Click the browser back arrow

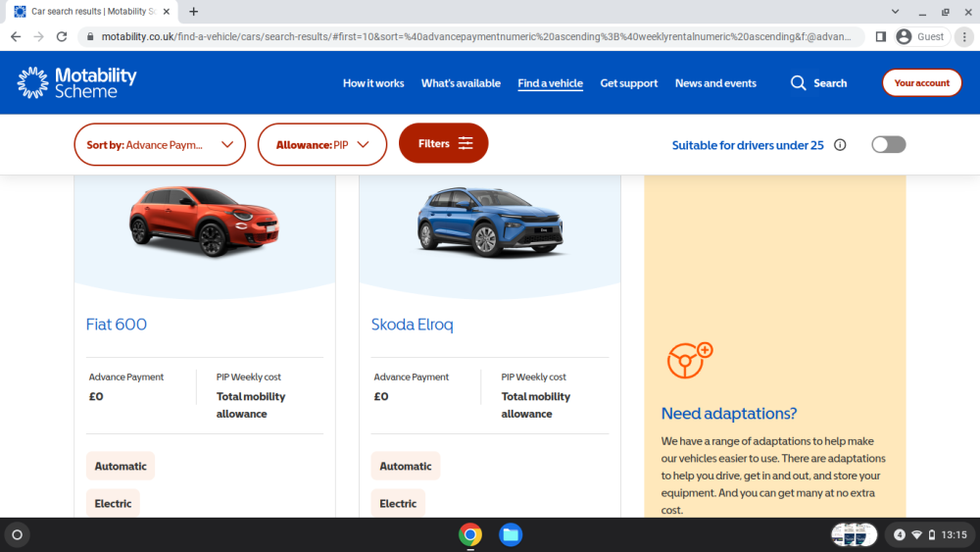coord(16,37)
